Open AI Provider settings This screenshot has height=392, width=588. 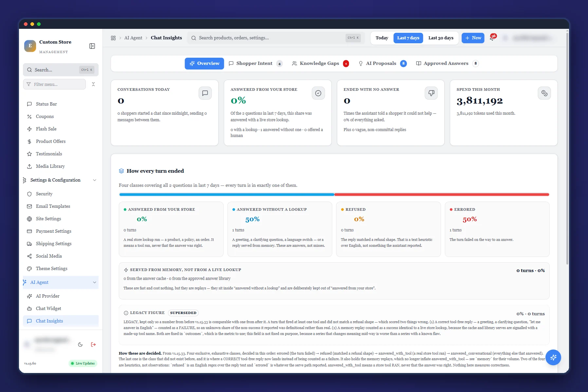click(61, 296)
